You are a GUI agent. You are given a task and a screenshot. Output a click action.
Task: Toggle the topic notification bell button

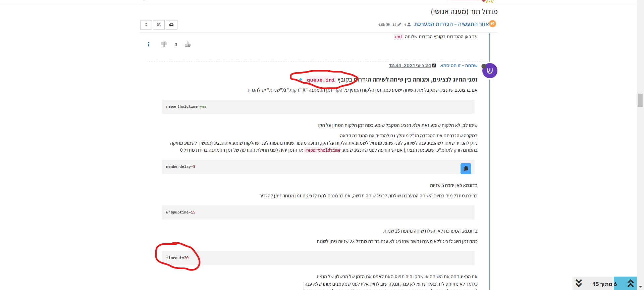click(x=159, y=25)
